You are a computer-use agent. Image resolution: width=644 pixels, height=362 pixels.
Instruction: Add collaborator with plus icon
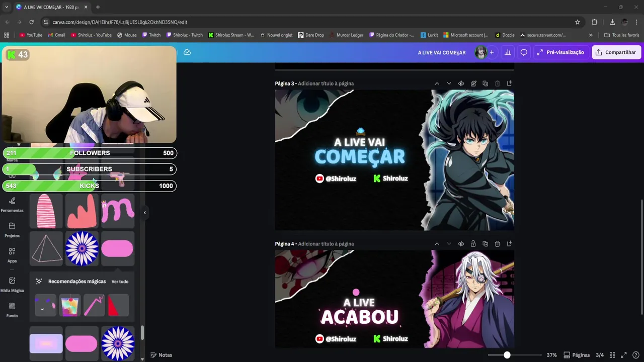coord(492,52)
